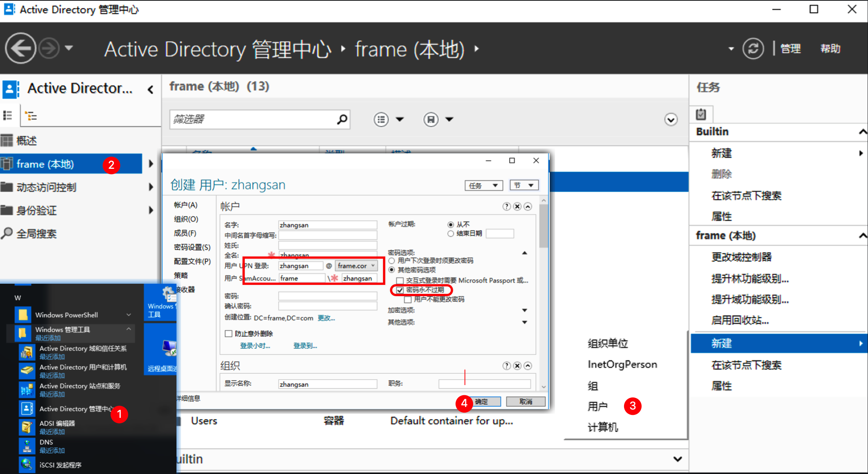
Task: Click the refresh icon in header
Action: (753, 49)
